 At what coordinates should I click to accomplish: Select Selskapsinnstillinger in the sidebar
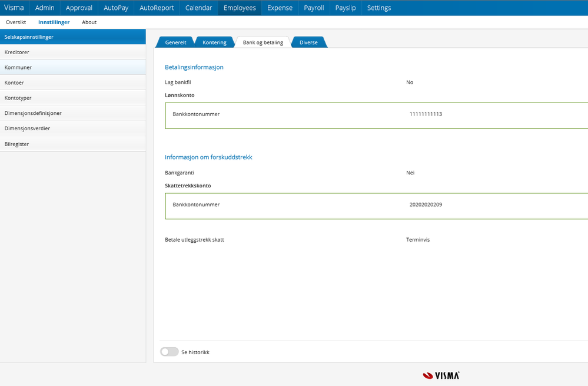click(73, 37)
